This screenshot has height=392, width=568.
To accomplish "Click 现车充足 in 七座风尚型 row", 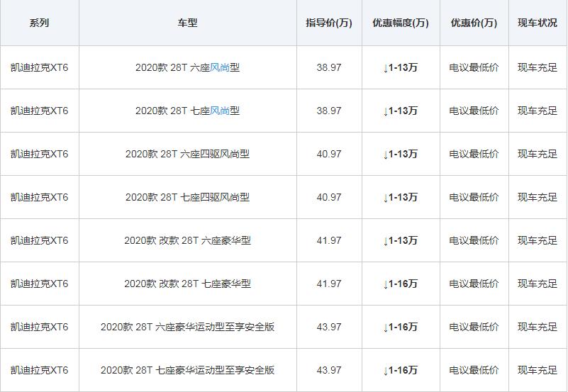I will (x=538, y=111).
